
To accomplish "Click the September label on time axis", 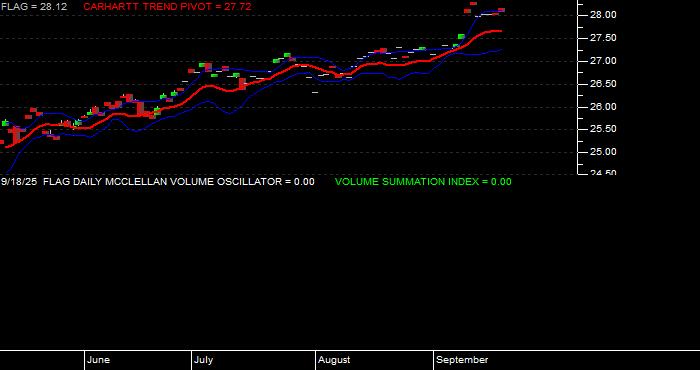I will point(462,360).
